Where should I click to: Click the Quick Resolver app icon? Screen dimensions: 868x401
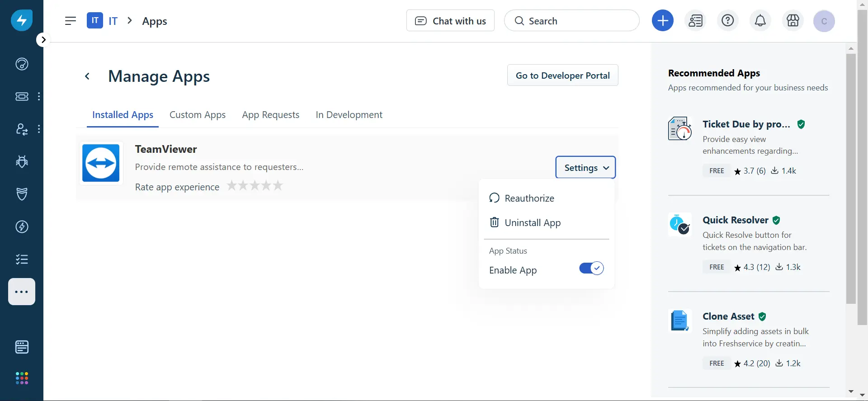pos(680,224)
